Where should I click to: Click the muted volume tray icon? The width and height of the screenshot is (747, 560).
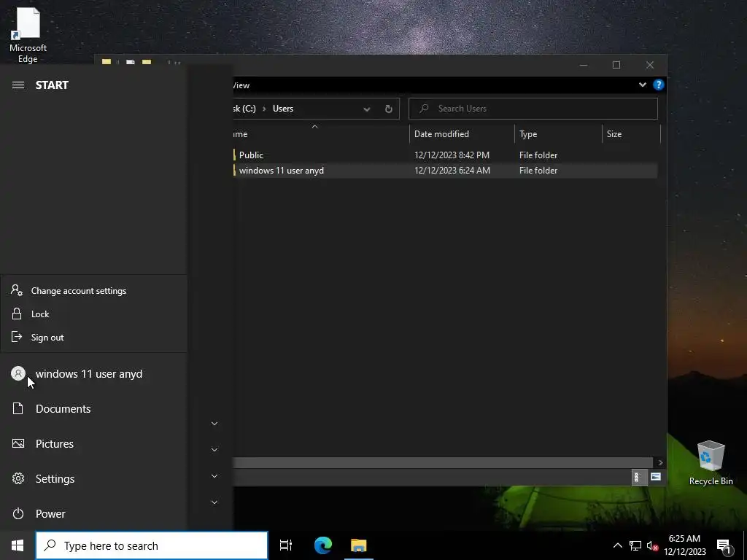coord(652,545)
